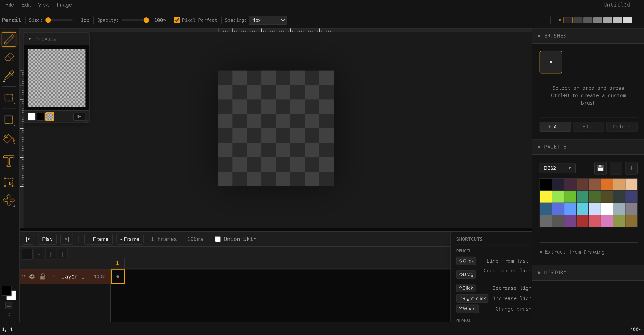Disable the Pixel Perfect checkbox
The height and width of the screenshot is (335, 644).
tap(177, 20)
